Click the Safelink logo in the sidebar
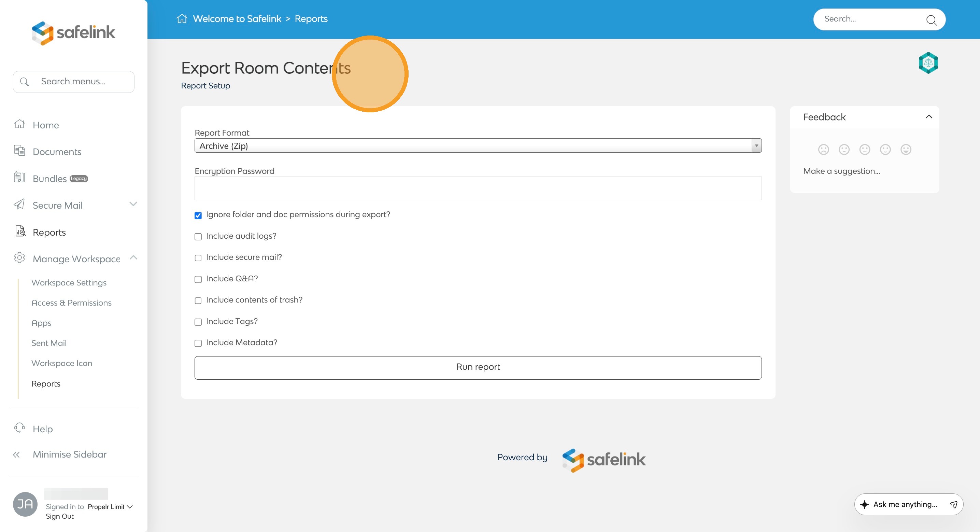 (x=73, y=33)
